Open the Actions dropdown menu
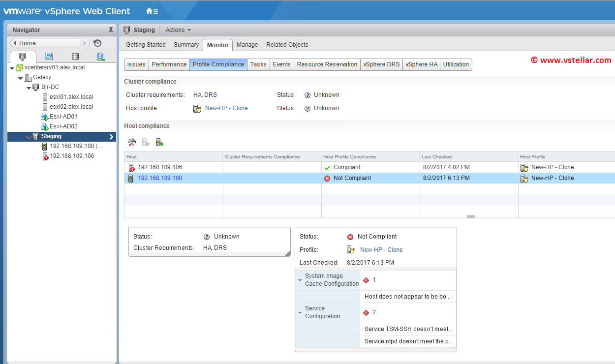This screenshot has height=364, width=615. tap(178, 30)
